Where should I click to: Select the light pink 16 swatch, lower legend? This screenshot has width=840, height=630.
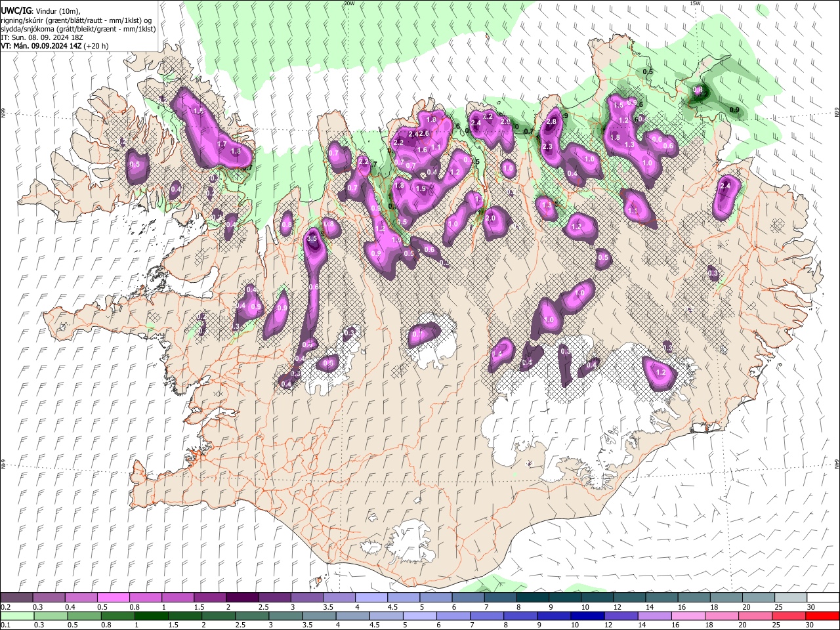pyautogui.click(x=688, y=616)
